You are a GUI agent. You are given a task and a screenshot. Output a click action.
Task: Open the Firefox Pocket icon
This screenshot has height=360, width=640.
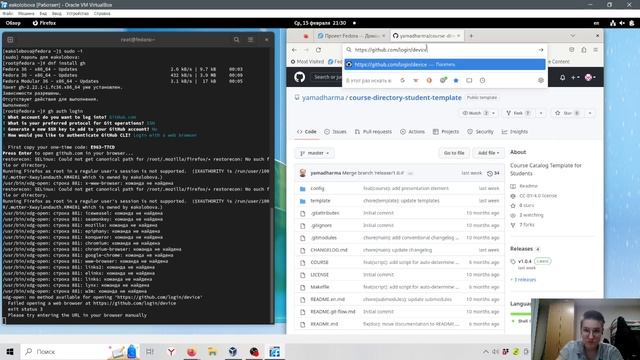click(571, 50)
